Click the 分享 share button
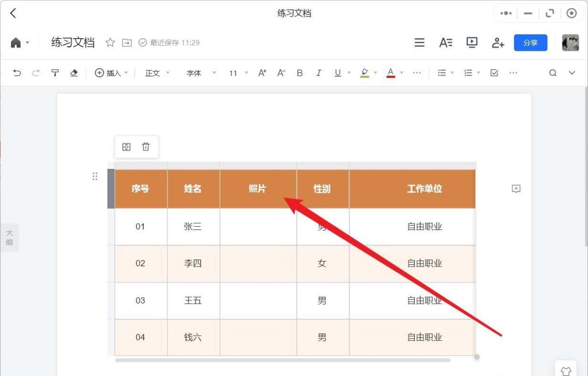 coord(530,42)
